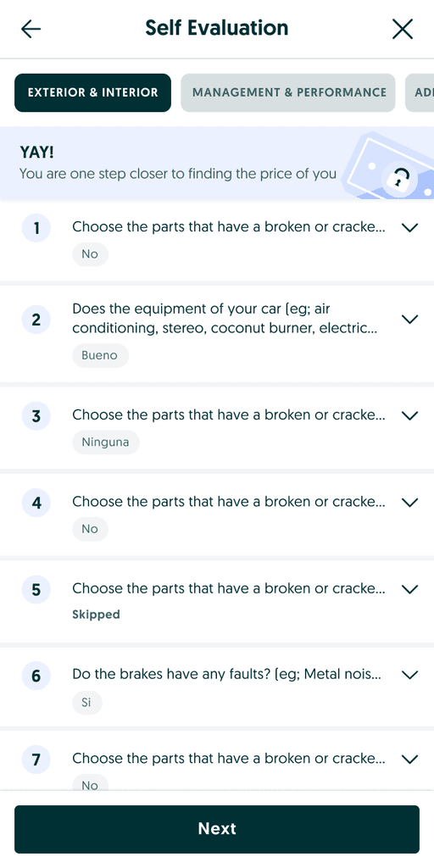Tap the Next button
The width and height of the screenshot is (434, 868).
pos(217,829)
